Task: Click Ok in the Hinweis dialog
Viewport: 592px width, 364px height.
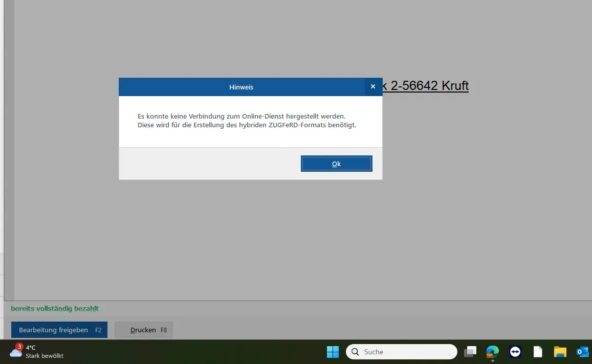Action: [336, 164]
